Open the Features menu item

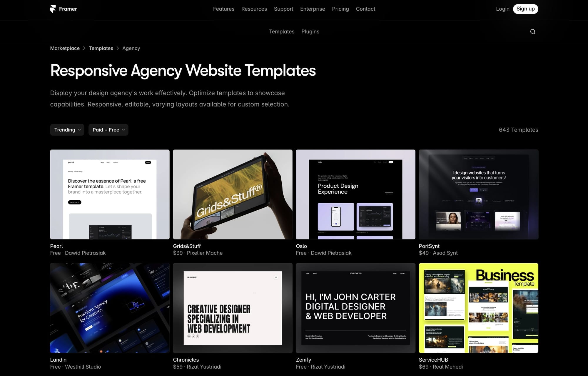(x=223, y=9)
